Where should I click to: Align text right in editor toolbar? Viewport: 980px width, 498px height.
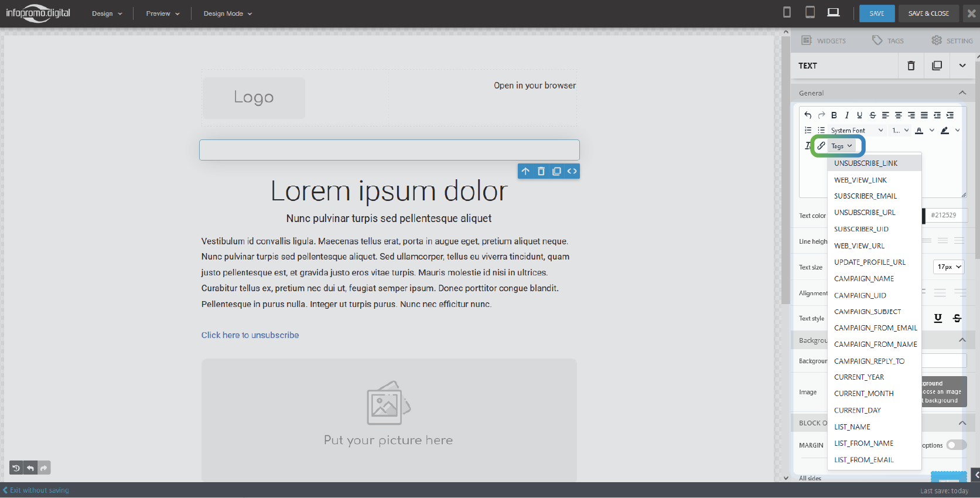tap(911, 115)
